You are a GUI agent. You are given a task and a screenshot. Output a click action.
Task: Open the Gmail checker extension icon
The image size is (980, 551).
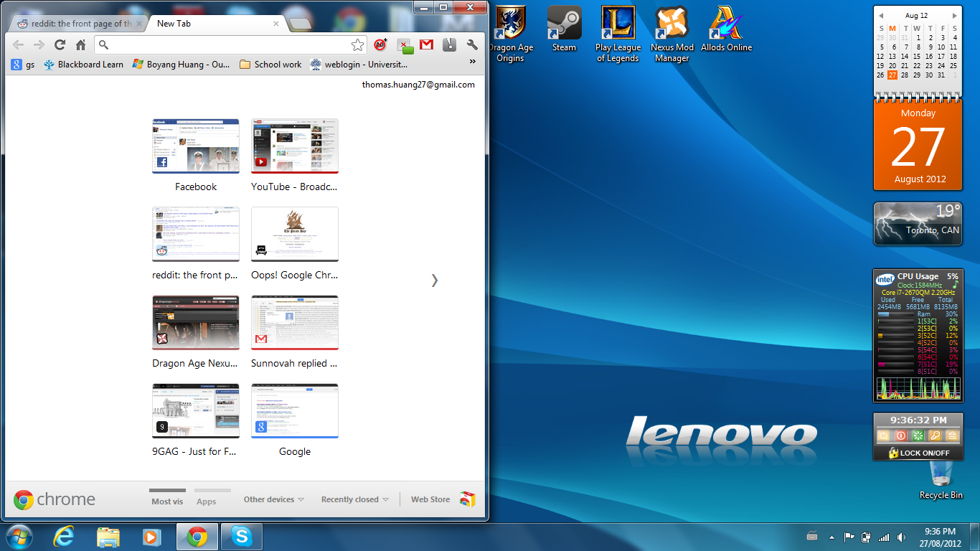427,44
